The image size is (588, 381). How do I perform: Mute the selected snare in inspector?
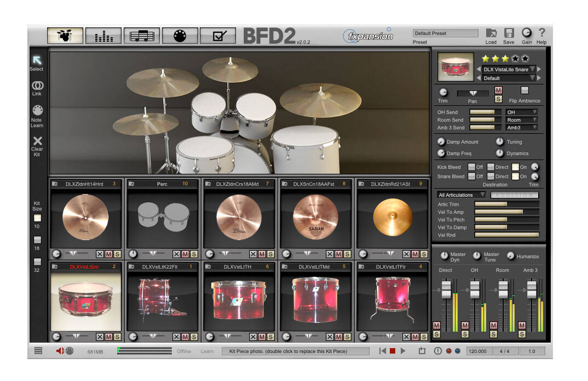[498, 90]
